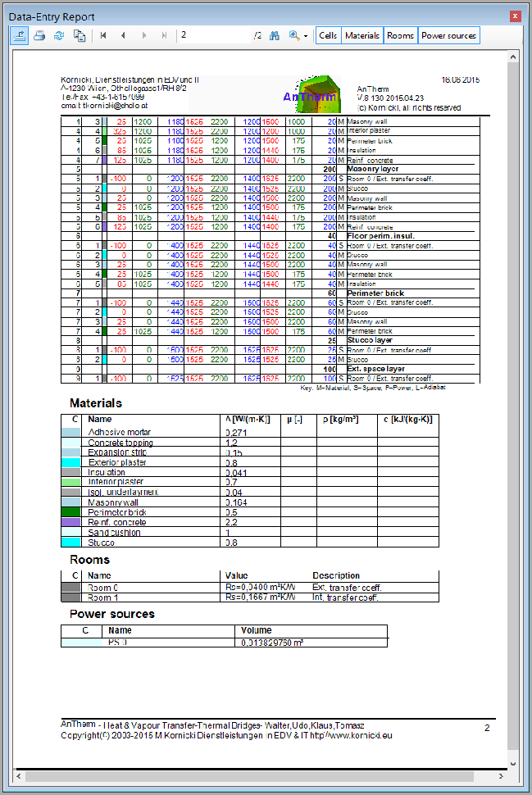Toggle the Materials section button
The width and height of the screenshot is (532, 795).
coord(361,35)
